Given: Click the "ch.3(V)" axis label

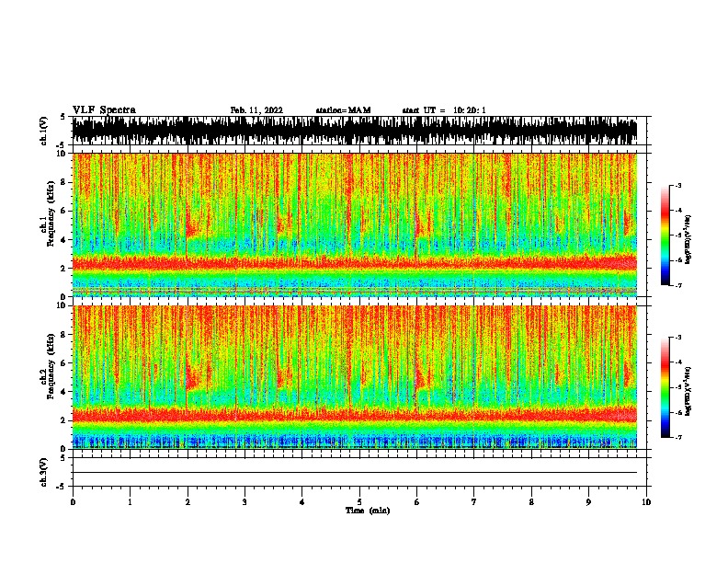Looking at the screenshot, I should [44, 472].
